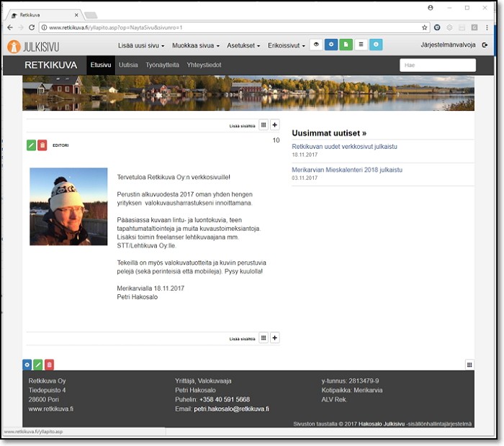Click the phone number +358 40 591 5668
Viewport: 504px width, 446px height.
[x=225, y=399]
